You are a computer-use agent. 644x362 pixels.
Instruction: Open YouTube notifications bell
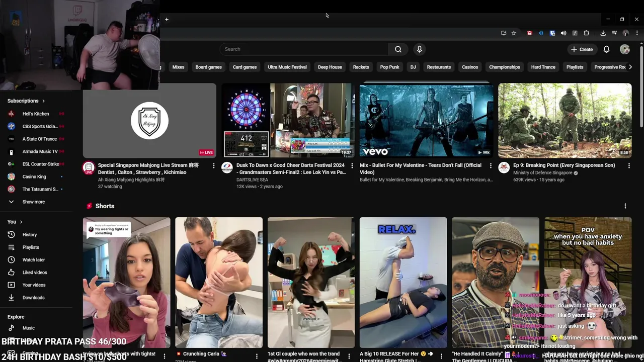coord(606,49)
